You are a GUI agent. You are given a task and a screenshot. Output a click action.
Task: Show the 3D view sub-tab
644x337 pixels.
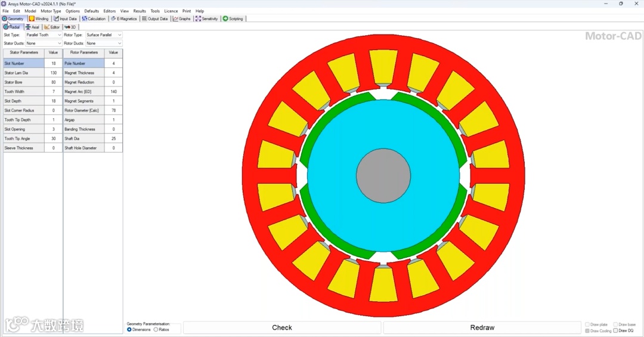coord(70,27)
